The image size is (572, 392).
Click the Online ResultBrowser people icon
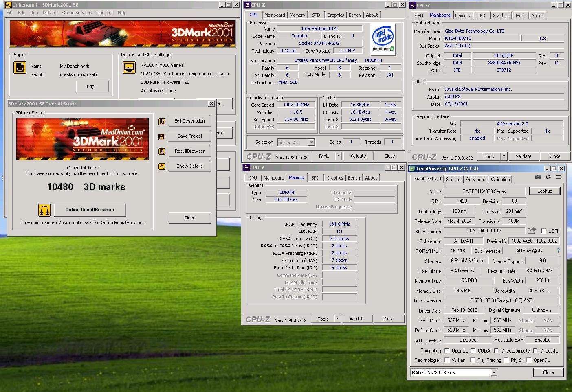pyautogui.click(x=44, y=210)
